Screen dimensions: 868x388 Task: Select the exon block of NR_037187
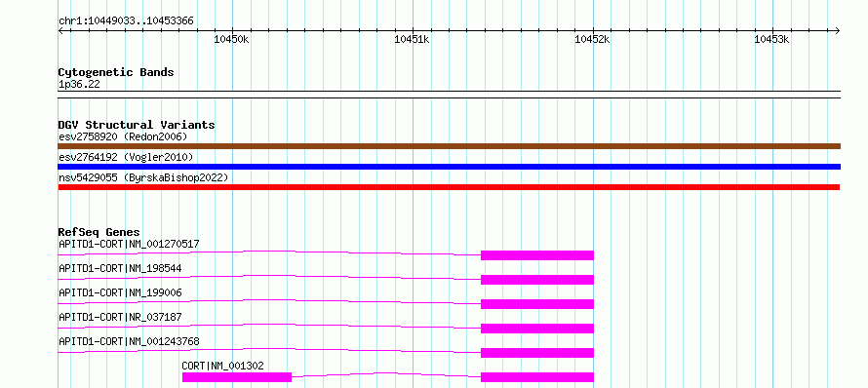pyautogui.click(x=537, y=329)
